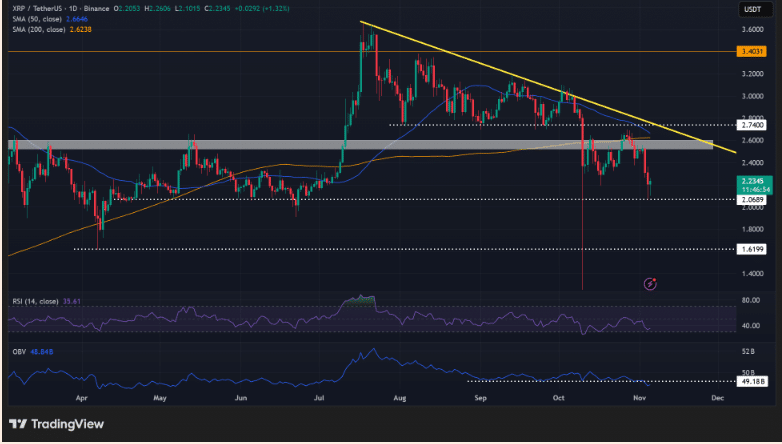This screenshot has width=782, height=444.
Task: Click the Nov label on time axis
Action: (639, 398)
